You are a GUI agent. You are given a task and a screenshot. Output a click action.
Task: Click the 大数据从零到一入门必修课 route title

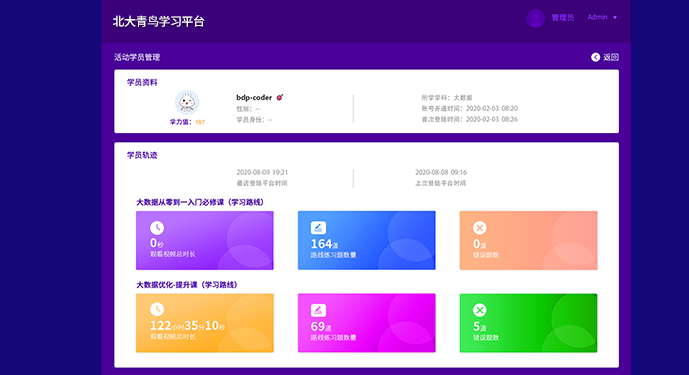[200, 202]
